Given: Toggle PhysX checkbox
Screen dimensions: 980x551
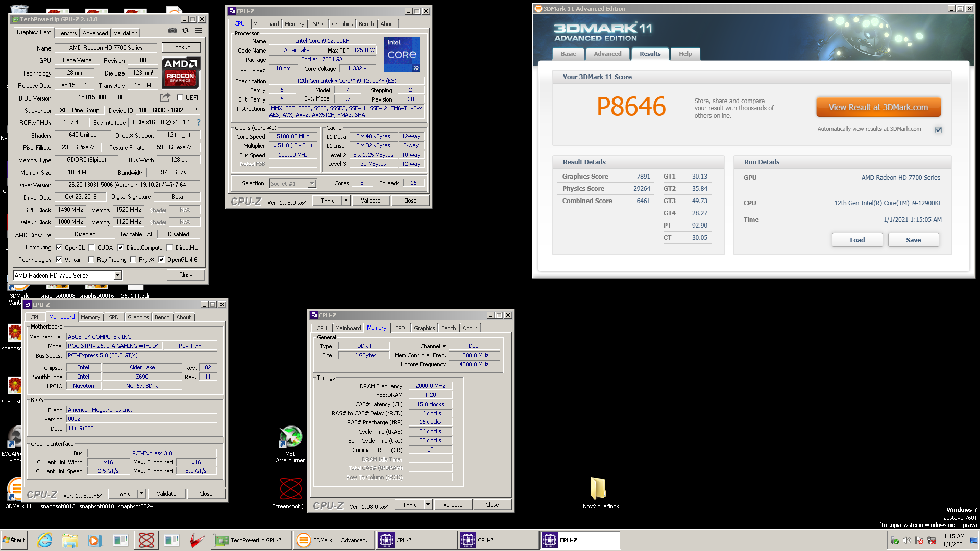Looking at the screenshot, I should tap(133, 259).
